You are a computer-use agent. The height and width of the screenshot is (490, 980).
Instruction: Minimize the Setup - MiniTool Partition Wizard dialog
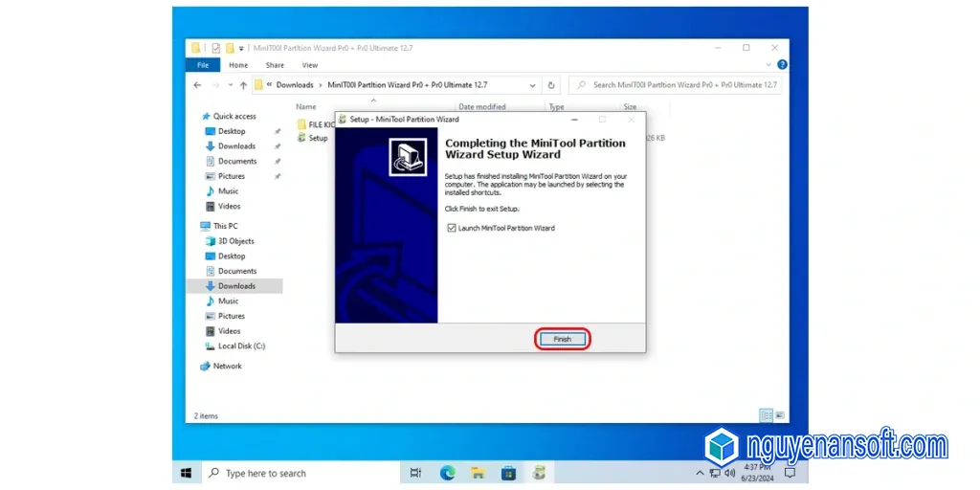click(x=574, y=119)
